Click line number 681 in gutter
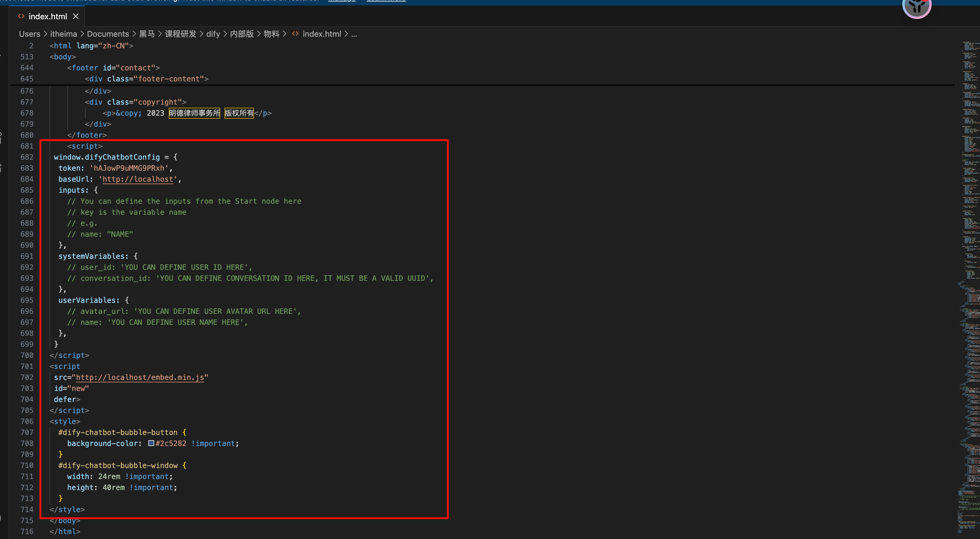Viewport: 980px width, 539px height. (27, 146)
